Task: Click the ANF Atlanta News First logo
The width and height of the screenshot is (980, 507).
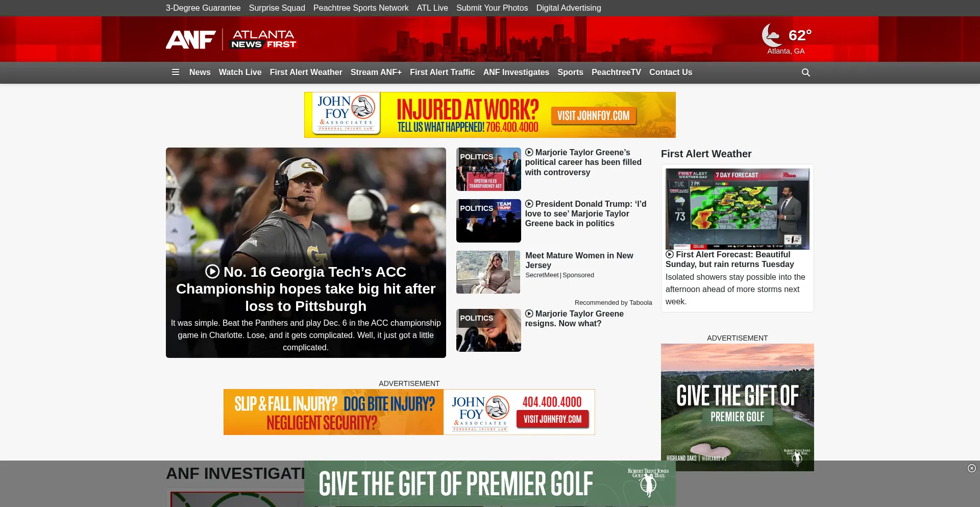Action: (x=231, y=39)
